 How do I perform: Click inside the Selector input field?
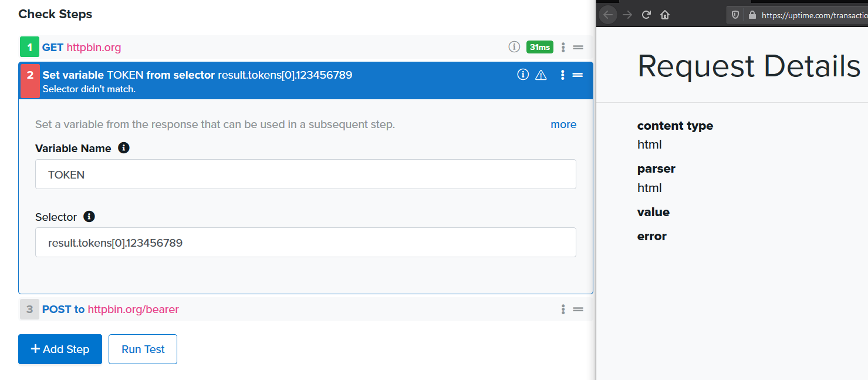305,242
